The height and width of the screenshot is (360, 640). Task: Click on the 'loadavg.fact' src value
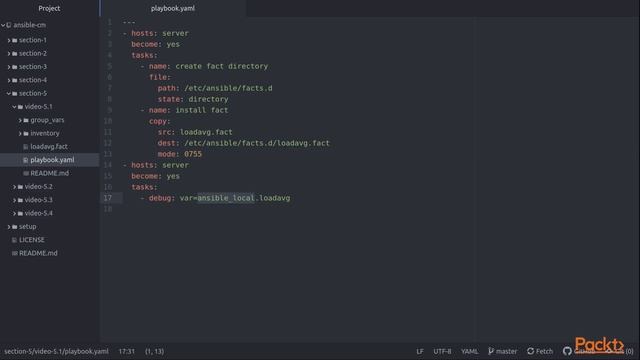tap(206, 132)
